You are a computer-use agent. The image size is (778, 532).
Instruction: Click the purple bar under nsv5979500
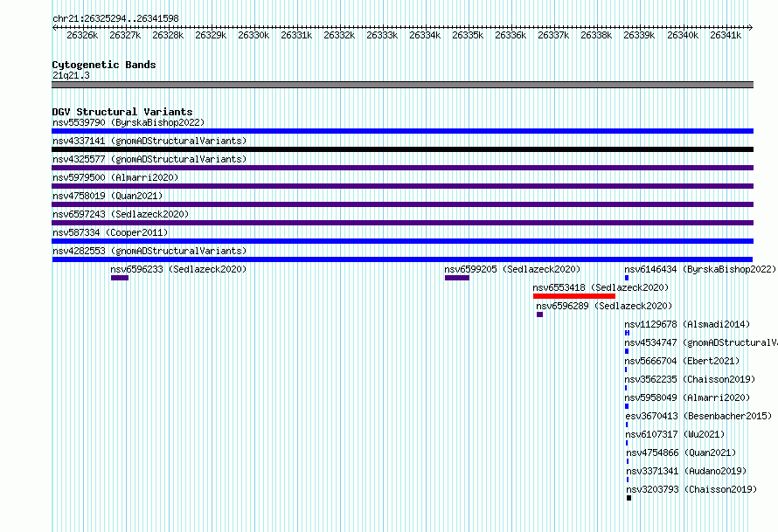coord(402,186)
